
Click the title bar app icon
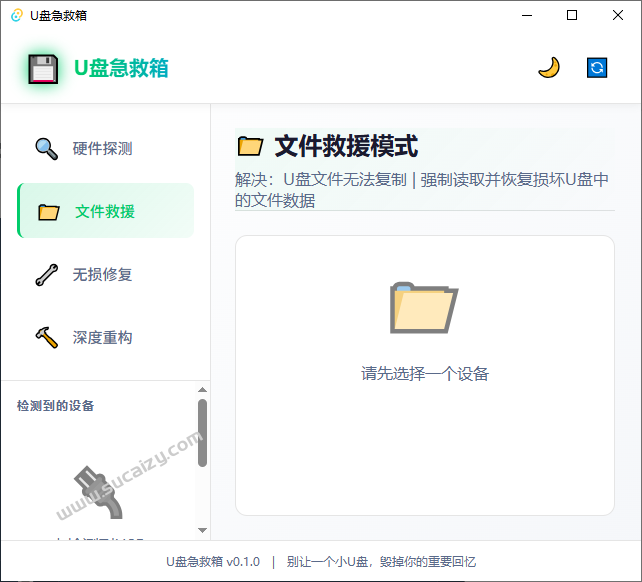point(17,16)
